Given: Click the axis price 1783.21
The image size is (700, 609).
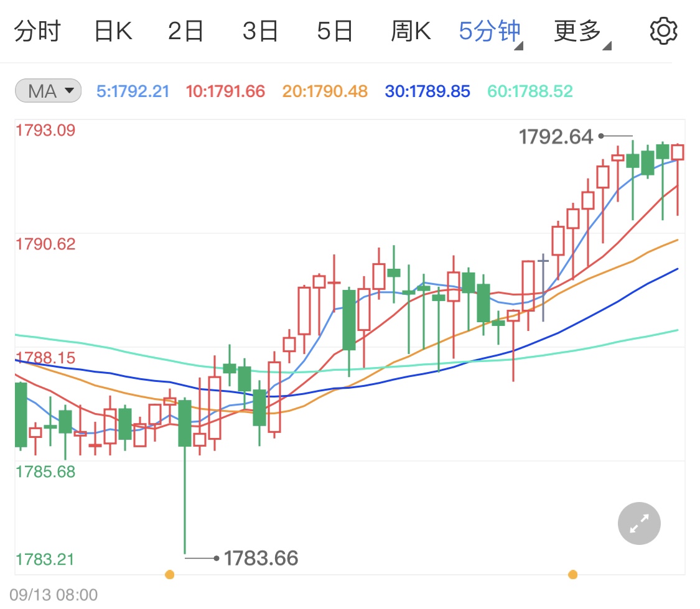Looking at the screenshot, I should pos(45,559).
